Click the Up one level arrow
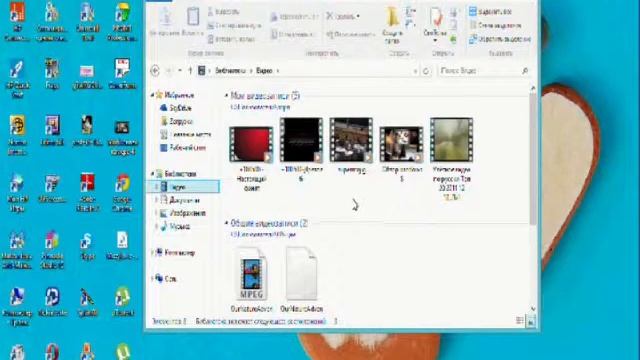 pyautogui.click(x=190, y=71)
